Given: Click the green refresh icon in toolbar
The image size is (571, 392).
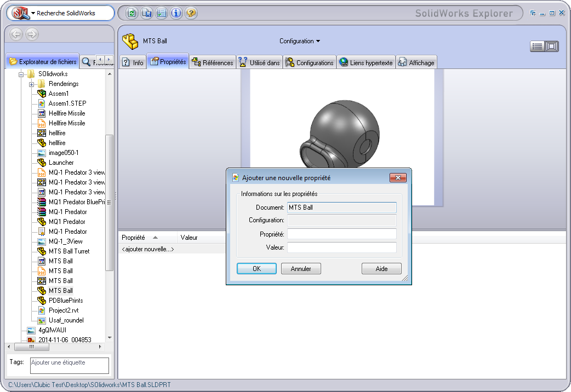Looking at the screenshot, I should click(x=132, y=13).
